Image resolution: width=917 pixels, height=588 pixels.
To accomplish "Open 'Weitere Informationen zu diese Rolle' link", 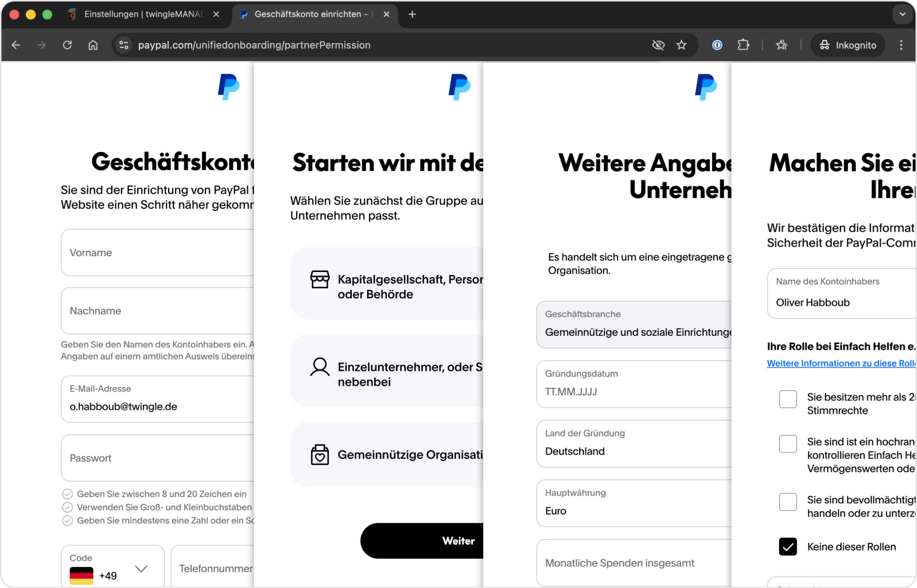I will [841, 363].
